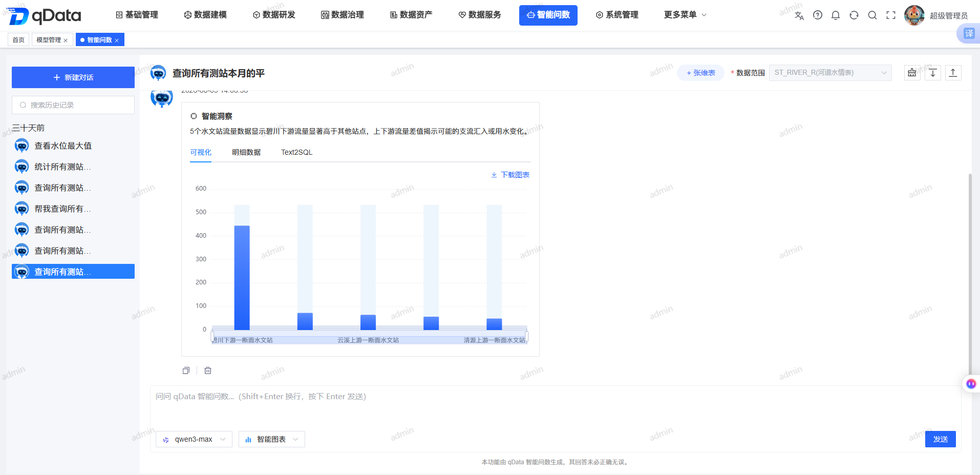Click the 超级管理员 username

click(949, 16)
